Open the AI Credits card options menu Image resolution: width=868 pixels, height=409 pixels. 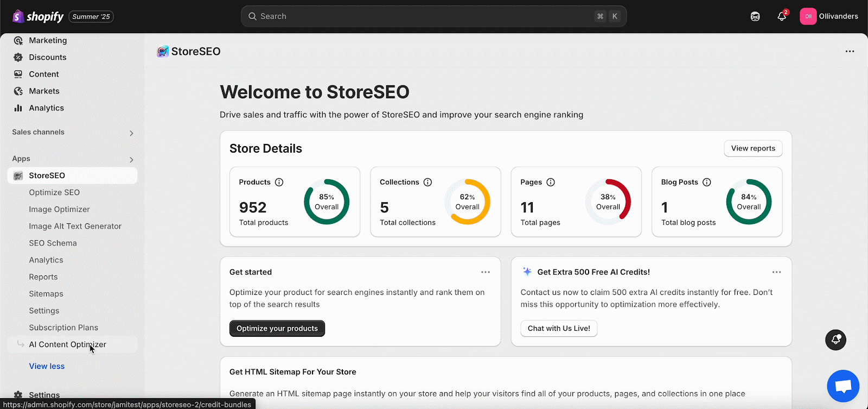pos(777,272)
